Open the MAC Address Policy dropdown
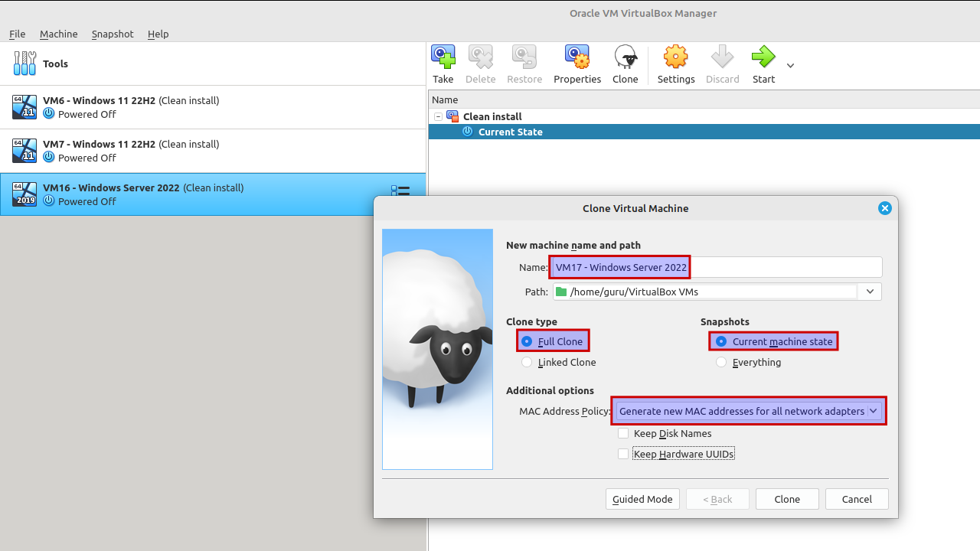Image resolution: width=980 pixels, height=551 pixels. click(749, 411)
